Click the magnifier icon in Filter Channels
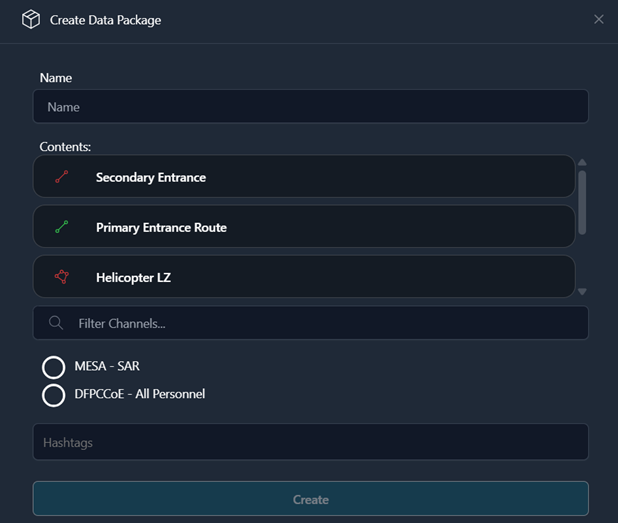618x523 pixels. (56, 323)
